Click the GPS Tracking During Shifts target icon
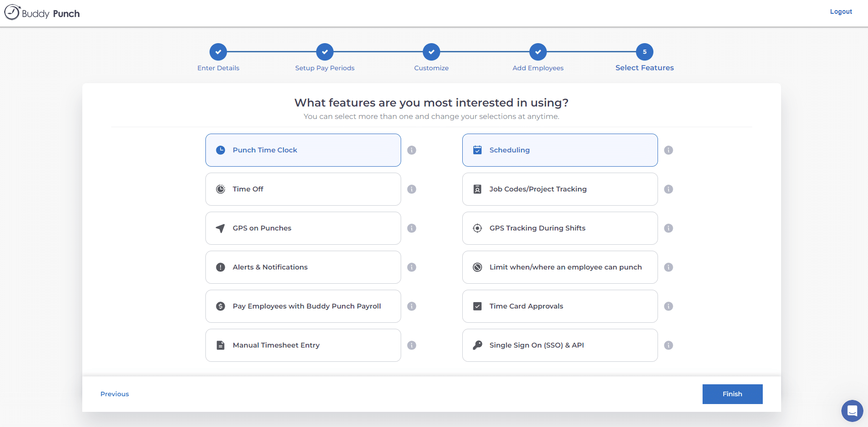This screenshot has width=868, height=427. [x=477, y=228]
